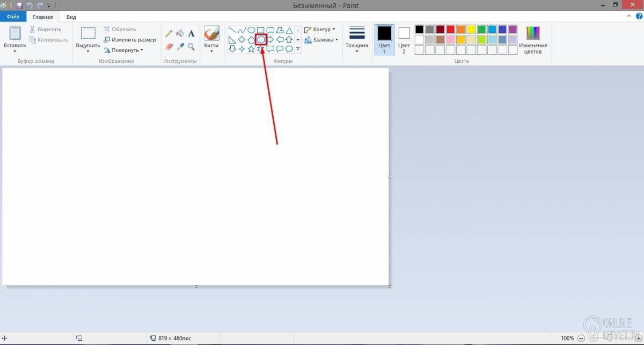Select the Magnifier tool
The width and height of the screenshot is (644, 345).
click(191, 47)
